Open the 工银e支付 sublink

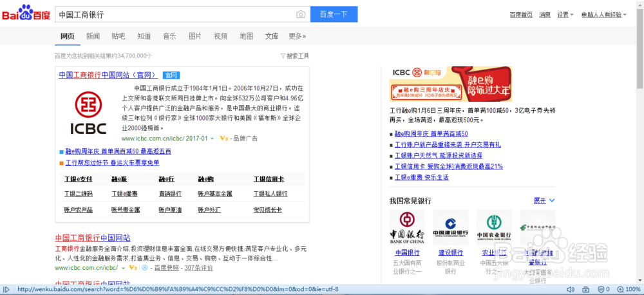click(78, 180)
